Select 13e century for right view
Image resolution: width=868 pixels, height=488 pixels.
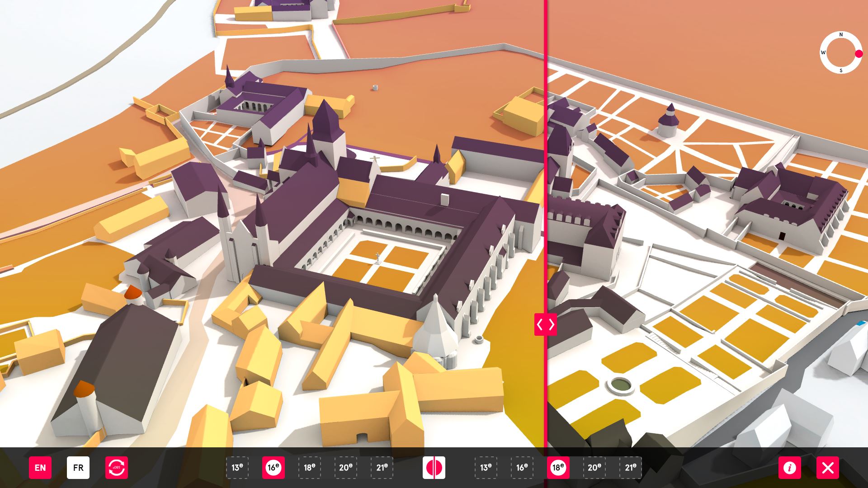(x=486, y=468)
